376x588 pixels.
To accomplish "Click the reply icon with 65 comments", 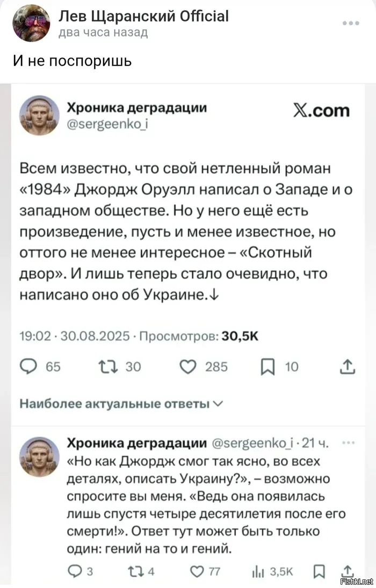I will point(28,366).
